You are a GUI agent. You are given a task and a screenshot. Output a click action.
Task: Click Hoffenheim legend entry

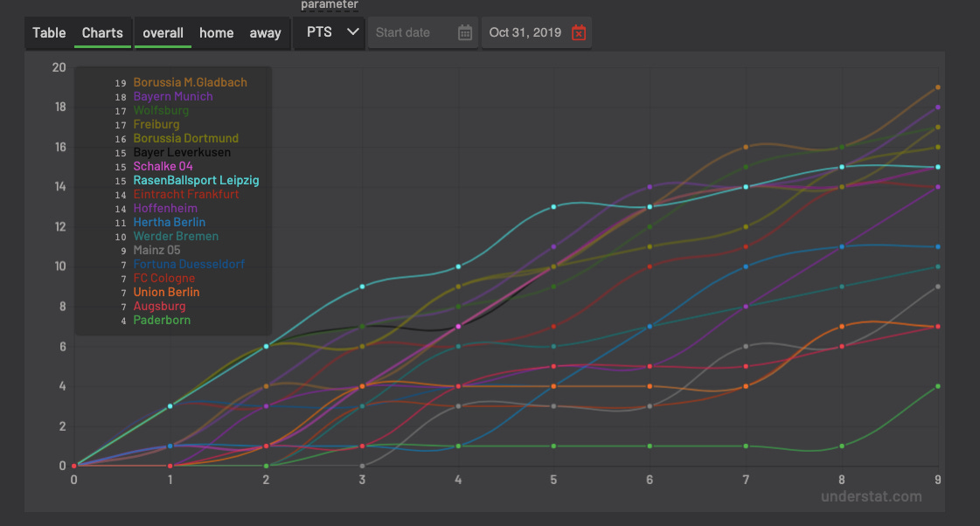[165, 208]
